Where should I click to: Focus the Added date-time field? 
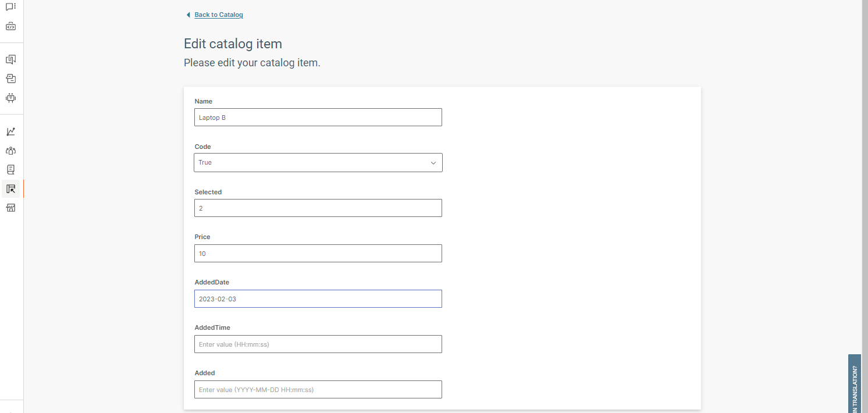point(318,389)
